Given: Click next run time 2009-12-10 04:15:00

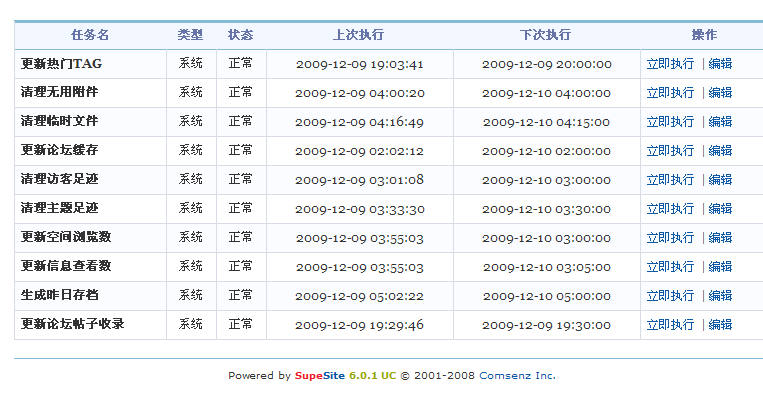Looking at the screenshot, I should tap(546, 123).
